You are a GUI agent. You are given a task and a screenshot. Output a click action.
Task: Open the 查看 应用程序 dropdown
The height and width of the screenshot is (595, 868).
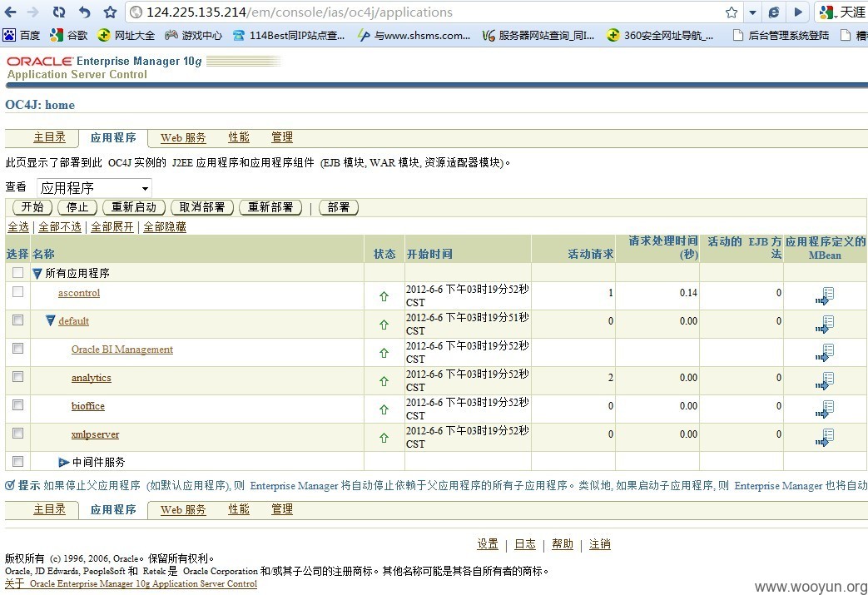pyautogui.click(x=94, y=188)
